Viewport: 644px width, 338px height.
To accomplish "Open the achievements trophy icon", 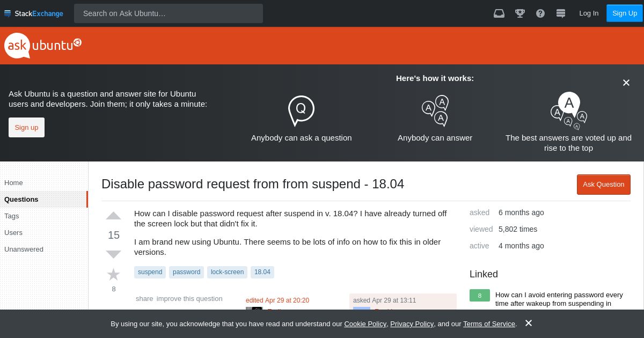I will click(x=519, y=13).
